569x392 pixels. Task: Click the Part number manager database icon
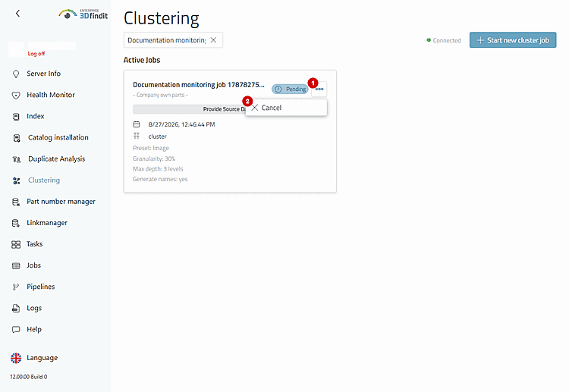16,202
